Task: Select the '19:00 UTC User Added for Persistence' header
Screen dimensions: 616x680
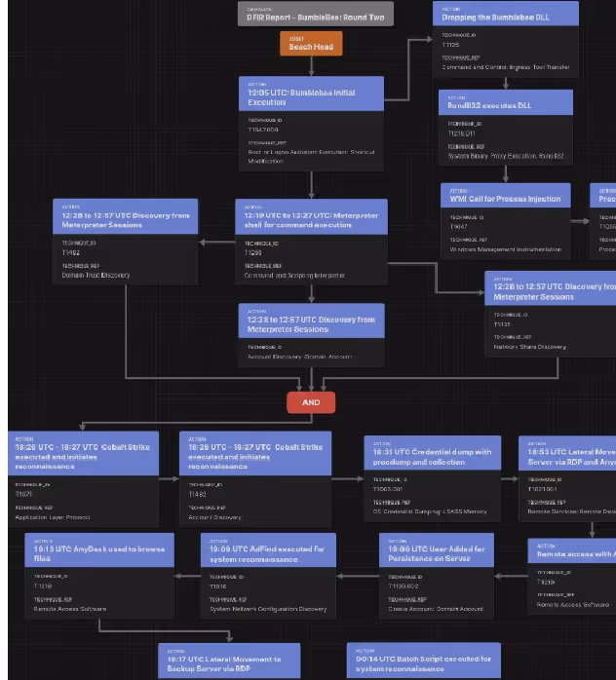Action: 436,550
